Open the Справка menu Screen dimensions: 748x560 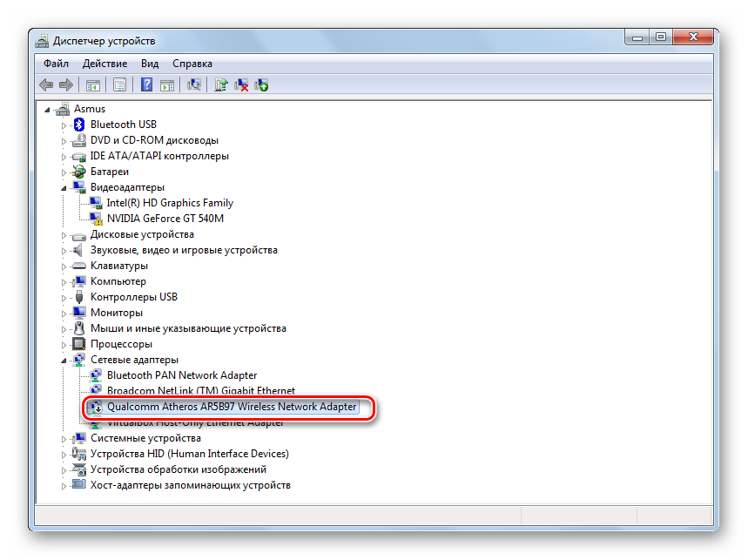pos(192,64)
